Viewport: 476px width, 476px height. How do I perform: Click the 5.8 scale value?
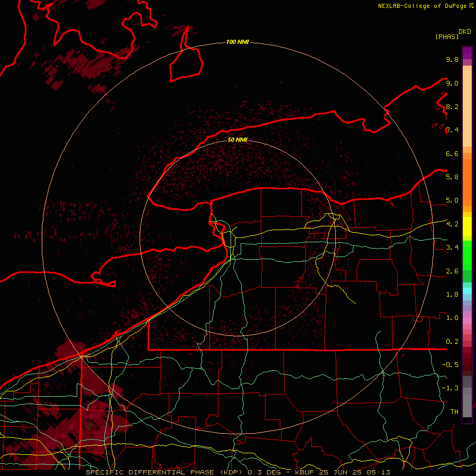click(452, 177)
